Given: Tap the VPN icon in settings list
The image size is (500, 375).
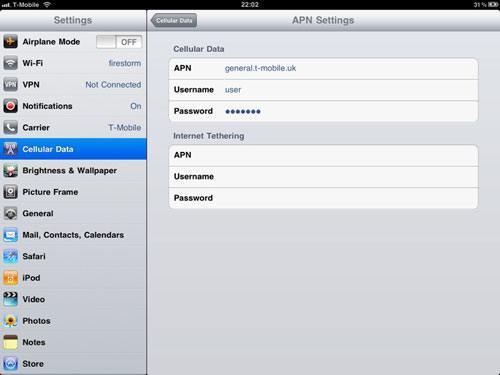Looking at the screenshot, I should coord(10,85).
